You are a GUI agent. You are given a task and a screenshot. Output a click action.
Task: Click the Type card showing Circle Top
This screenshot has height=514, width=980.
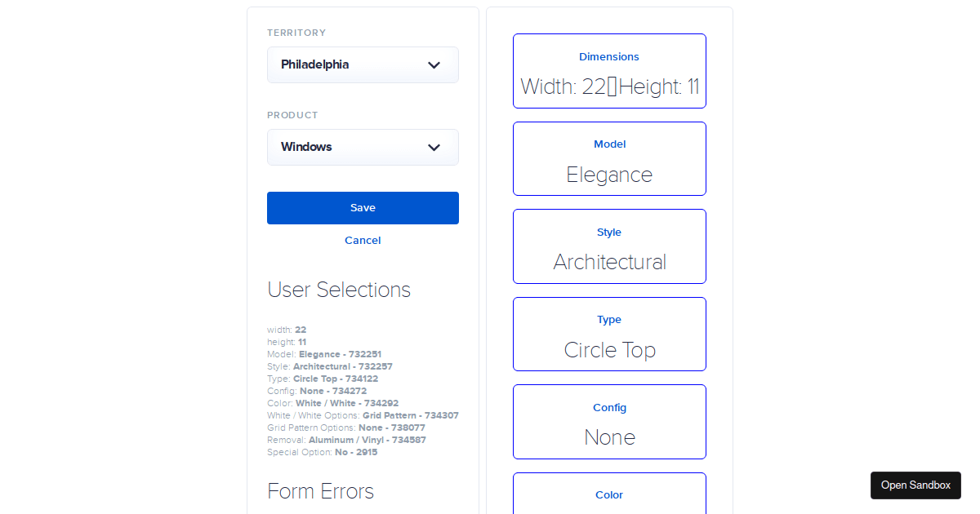click(609, 334)
